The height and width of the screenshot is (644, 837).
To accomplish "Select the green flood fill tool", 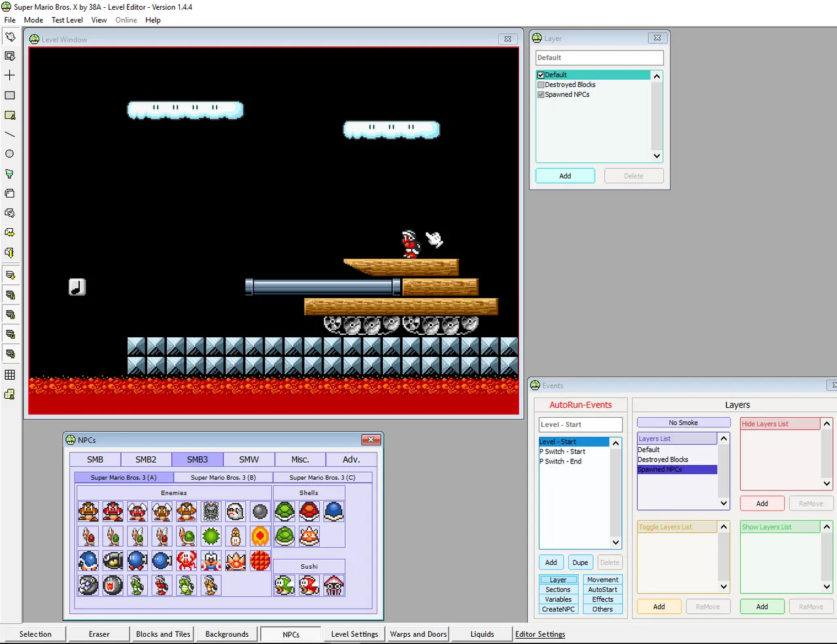I will [10, 174].
